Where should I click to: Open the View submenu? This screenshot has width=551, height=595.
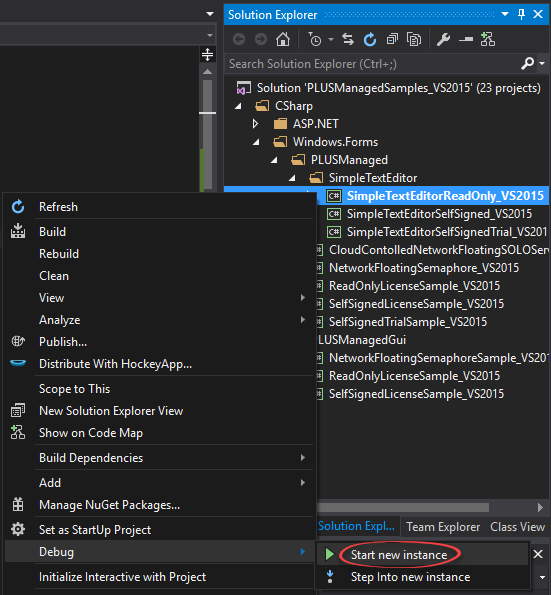(159, 298)
